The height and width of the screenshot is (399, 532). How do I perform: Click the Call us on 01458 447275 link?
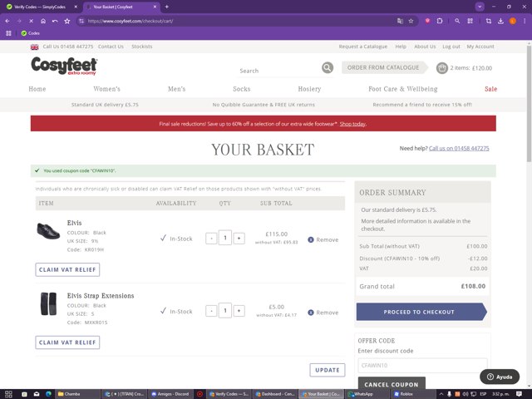pyautogui.click(x=459, y=148)
